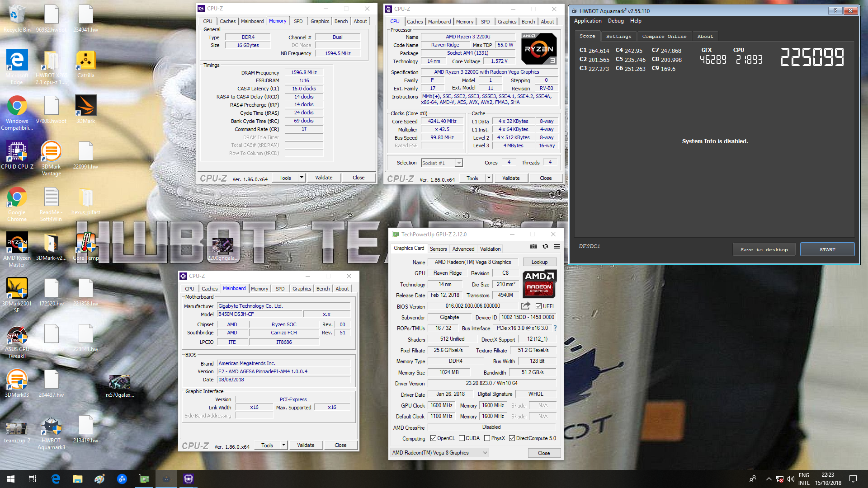
Task: Click GPU-Z refresh icon
Action: tap(545, 246)
